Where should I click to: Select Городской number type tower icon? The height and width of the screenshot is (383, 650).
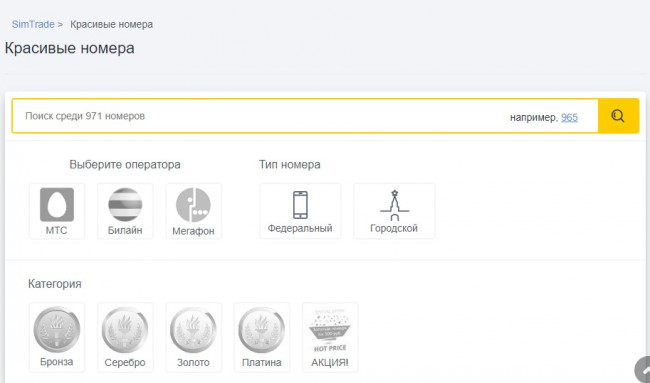tap(394, 205)
